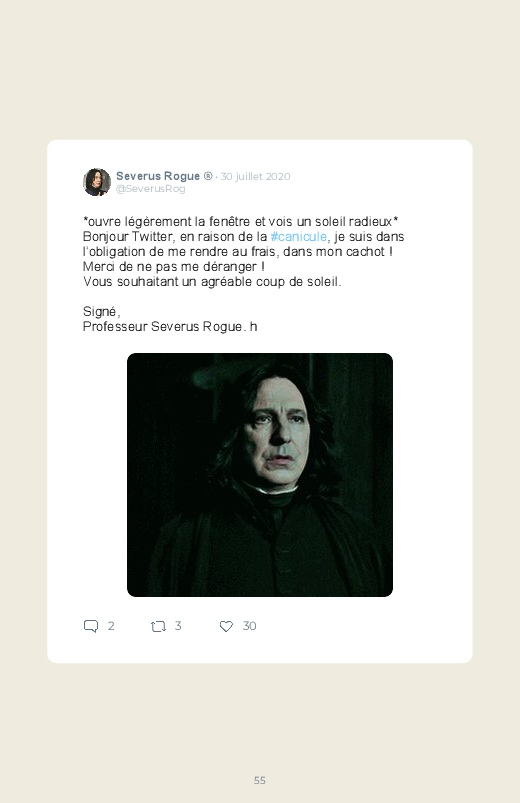Like the tweet with the heart icon
The height and width of the screenshot is (803, 520).
point(226,626)
